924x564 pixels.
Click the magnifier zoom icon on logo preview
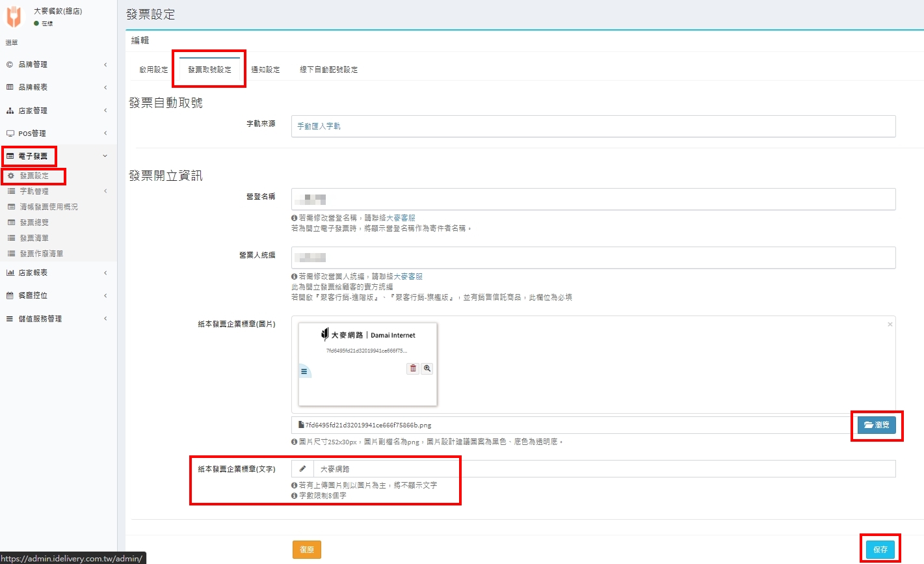click(427, 368)
